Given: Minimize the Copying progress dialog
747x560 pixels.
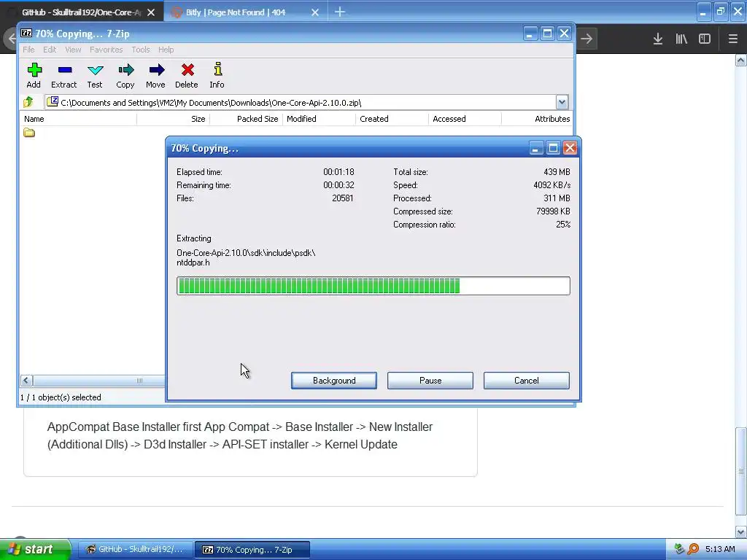Looking at the screenshot, I should (x=536, y=148).
